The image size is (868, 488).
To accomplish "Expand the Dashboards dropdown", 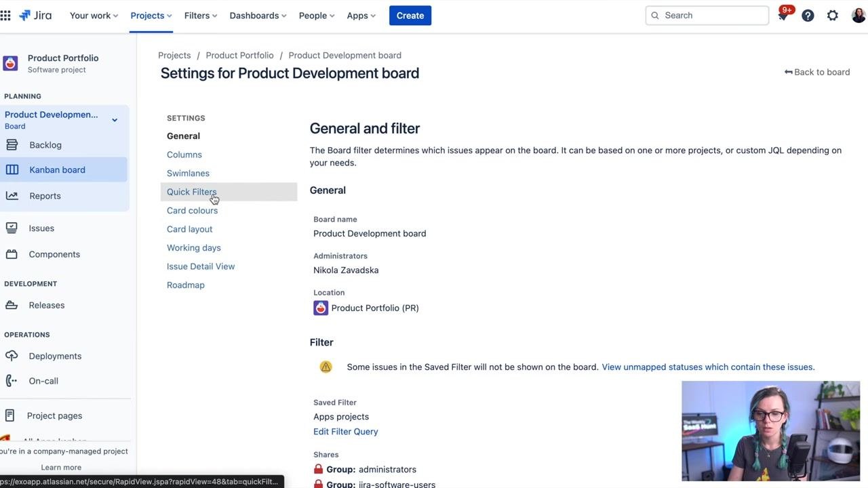I will [258, 16].
